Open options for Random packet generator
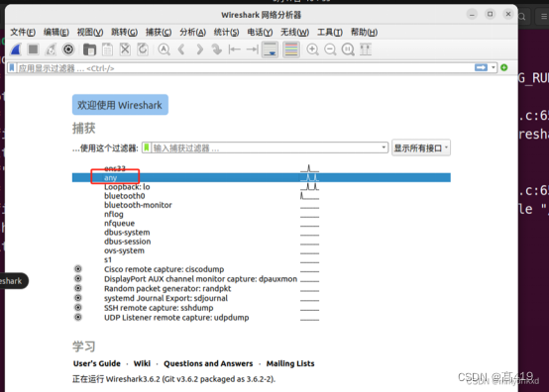The image size is (549, 392). [x=78, y=288]
